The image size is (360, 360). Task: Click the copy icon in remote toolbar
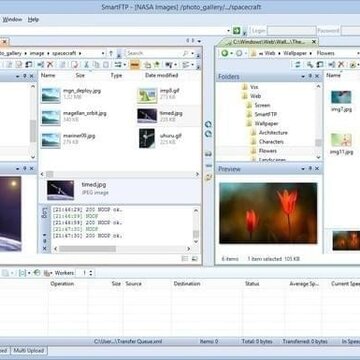click(x=96, y=65)
